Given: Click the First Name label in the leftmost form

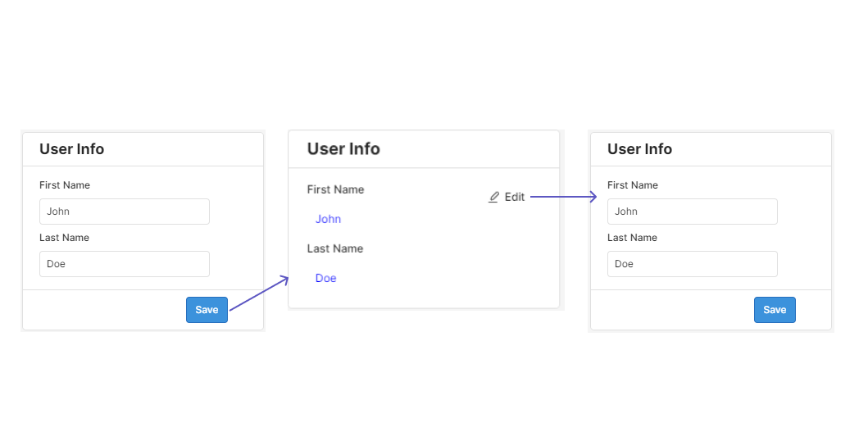Looking at the screenshot, I should [x=65, y=185].
